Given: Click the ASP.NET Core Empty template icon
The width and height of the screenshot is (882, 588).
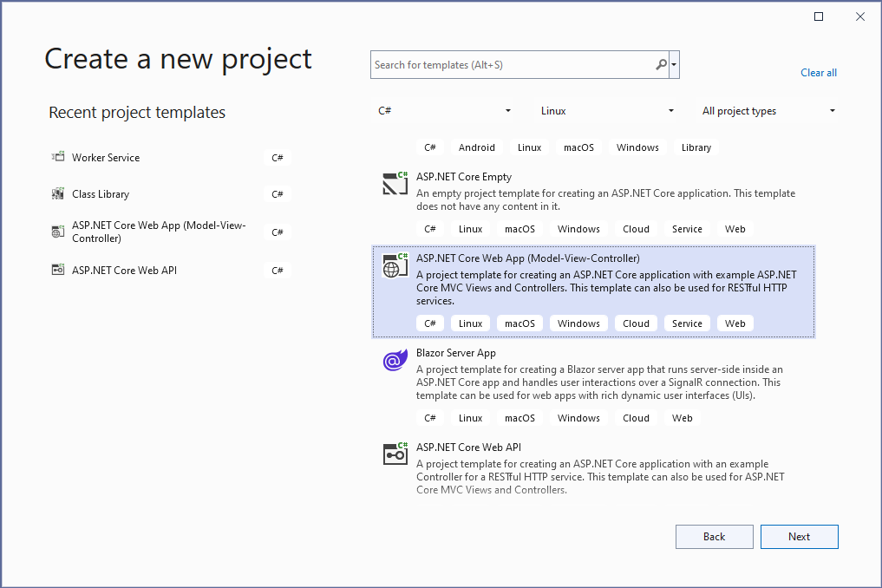Looking at the screenshot, I should pos(395,183).
